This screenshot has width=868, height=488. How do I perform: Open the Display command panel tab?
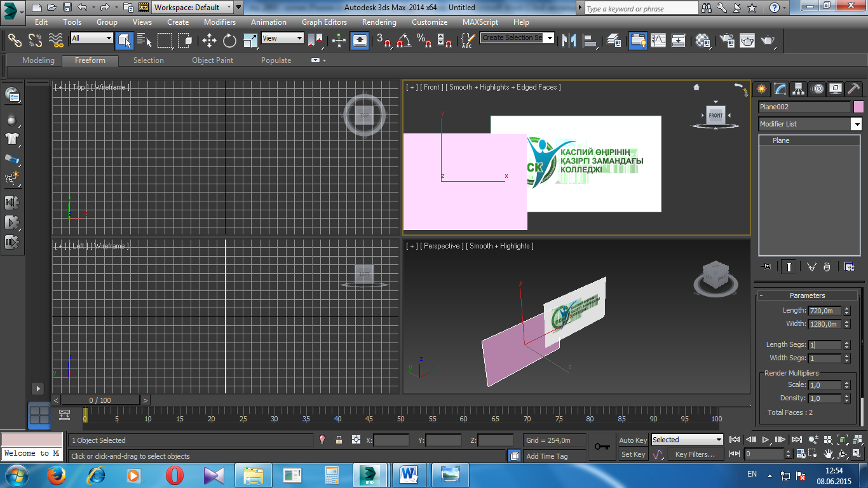[836, 89]
